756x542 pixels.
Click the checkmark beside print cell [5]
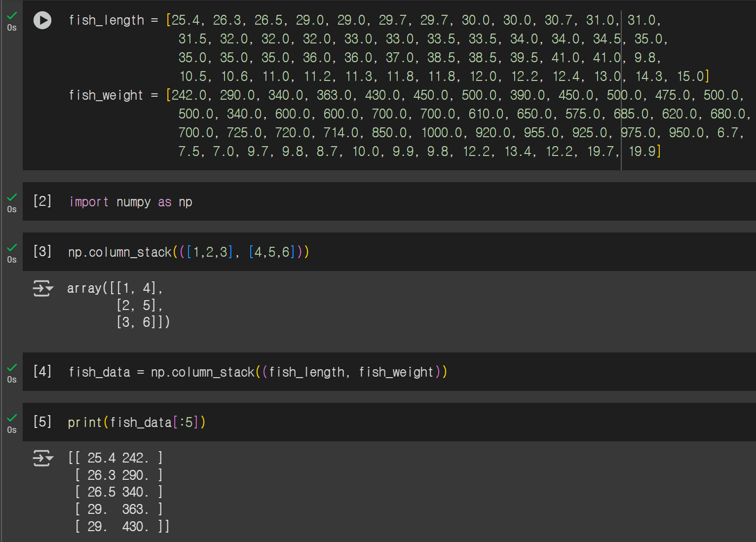12,418
